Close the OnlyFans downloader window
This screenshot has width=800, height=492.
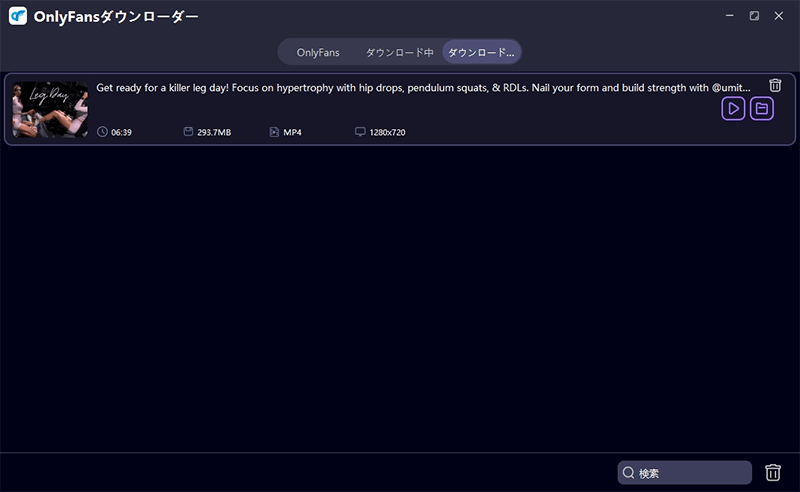tap(779, 16)
